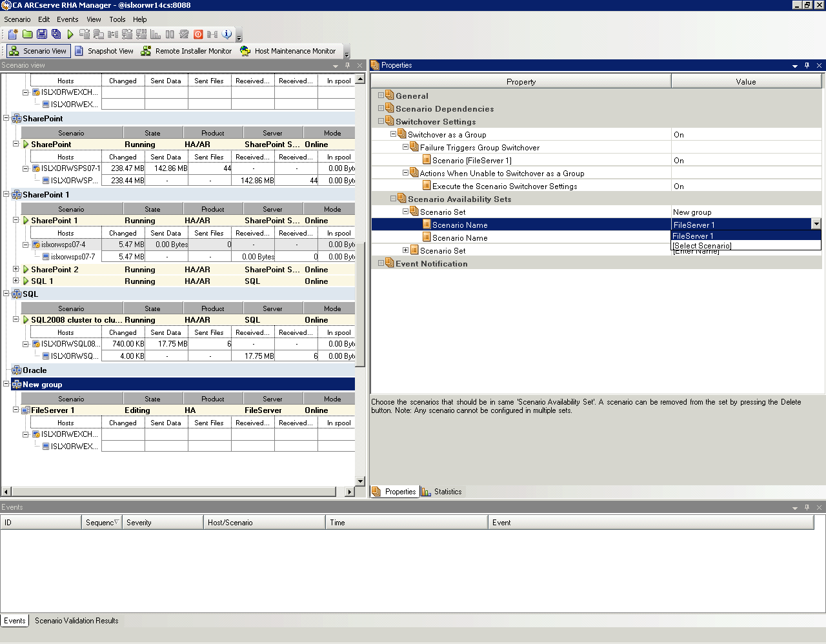Click the blue information icon in toolbar

pos(227,34)
